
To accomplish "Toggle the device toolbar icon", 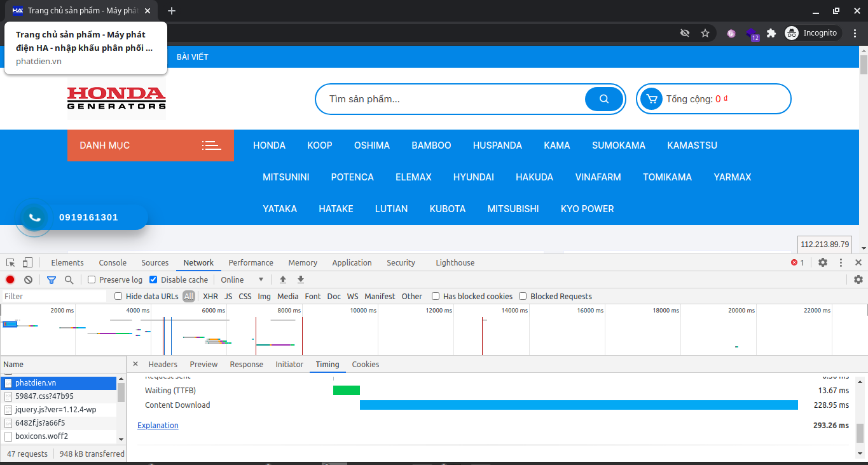I will click(27, 262).
